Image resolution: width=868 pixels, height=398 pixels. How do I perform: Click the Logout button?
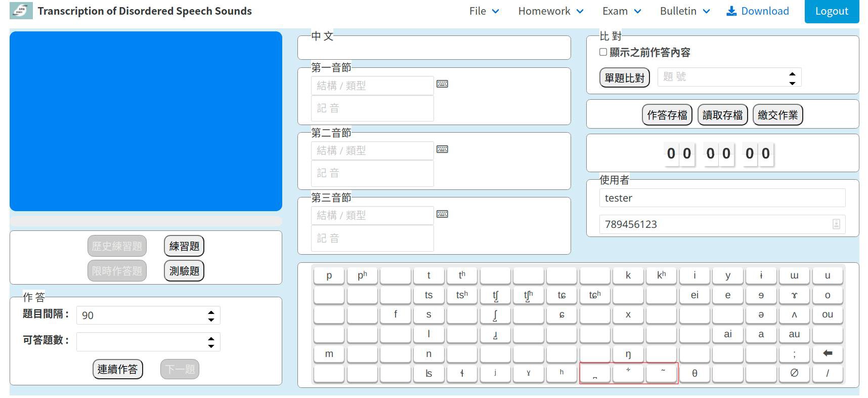point(831,11)
